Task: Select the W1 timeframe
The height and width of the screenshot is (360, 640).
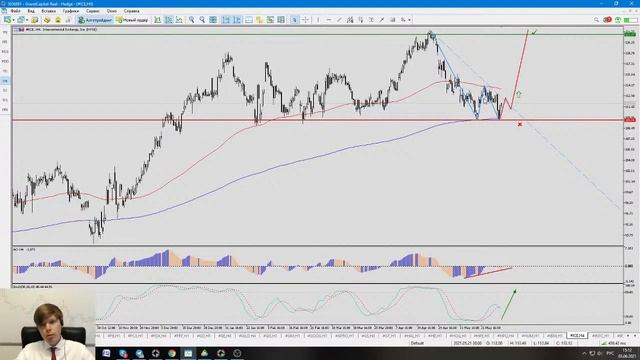Action: pyautogui.click(x=5, y=100)
